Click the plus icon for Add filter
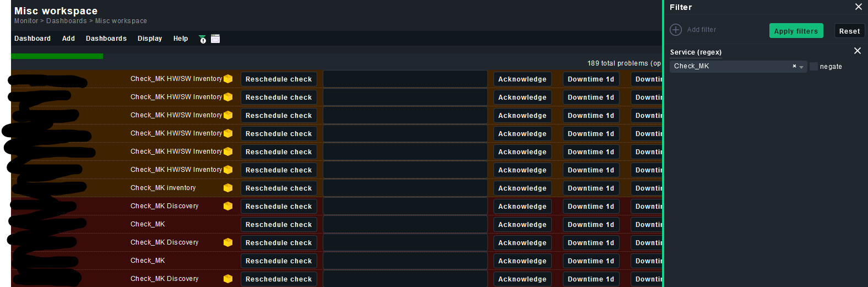 tap(676, 30)
